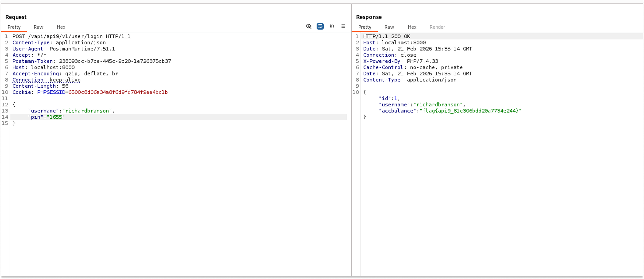Screen dimensions: 644x279
Task: Switch to the Response Raw tab
Action: tap(389, 27)
